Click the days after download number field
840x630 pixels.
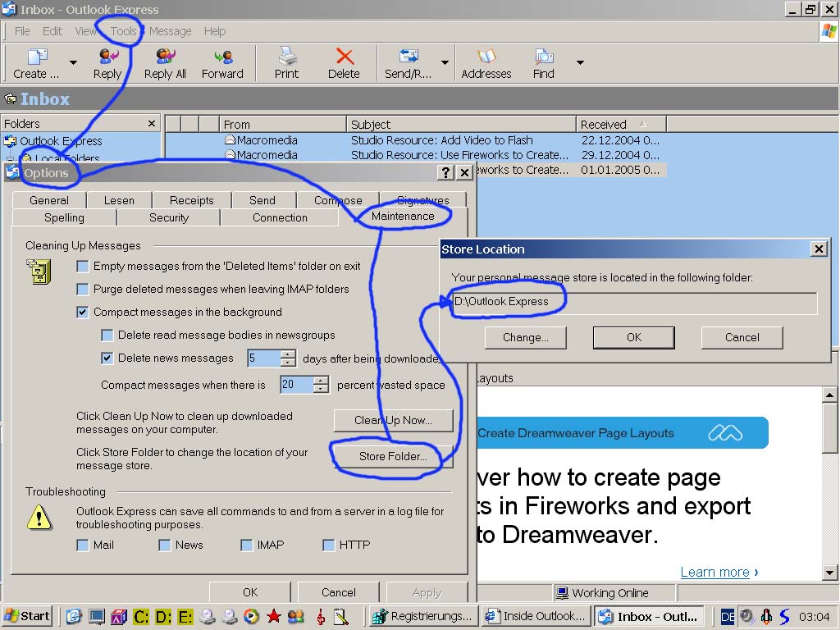tap(263, 358)
